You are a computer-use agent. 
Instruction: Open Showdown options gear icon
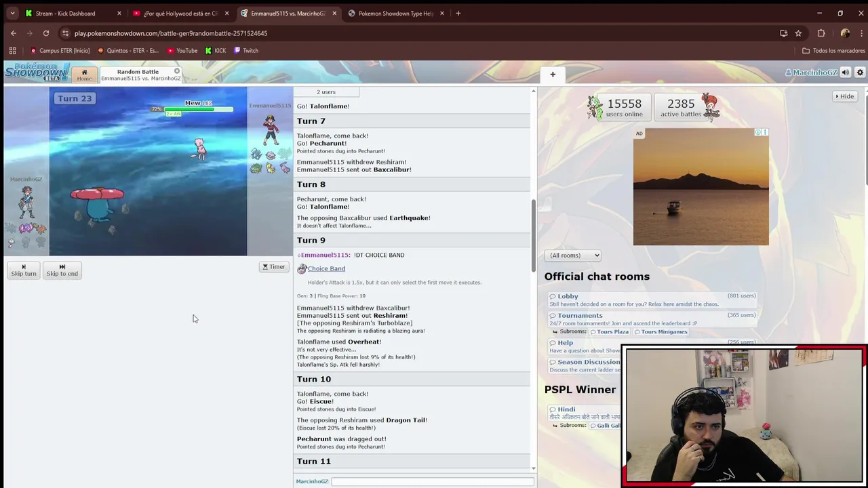click(x=860, y=73)
